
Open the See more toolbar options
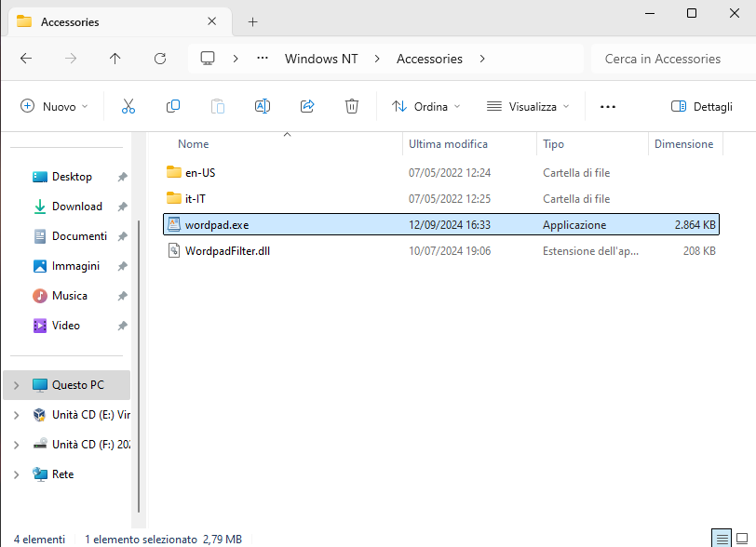(607, 106)
